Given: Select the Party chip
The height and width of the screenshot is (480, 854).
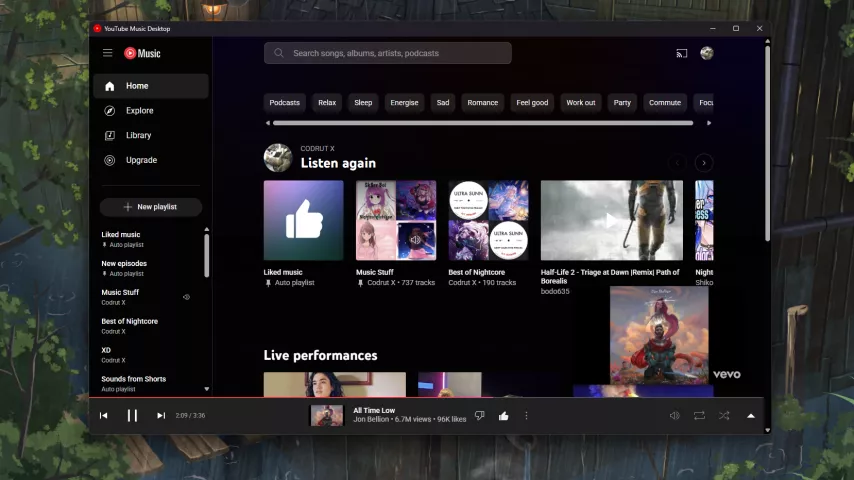Looking at the screenshot, I should (x=622, y=102).
